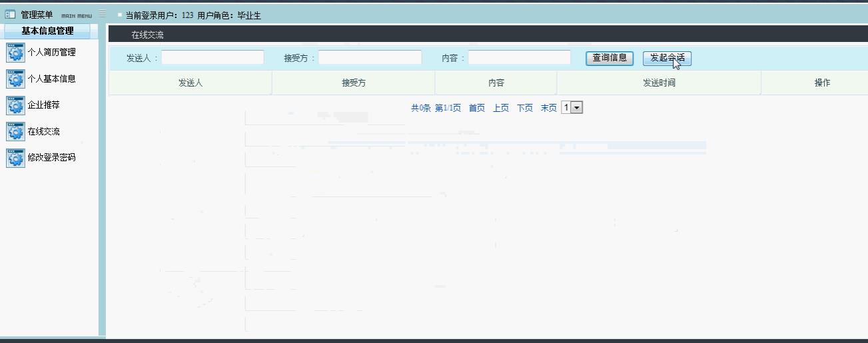Go to 下页 pagination link

tap(525, 108)
